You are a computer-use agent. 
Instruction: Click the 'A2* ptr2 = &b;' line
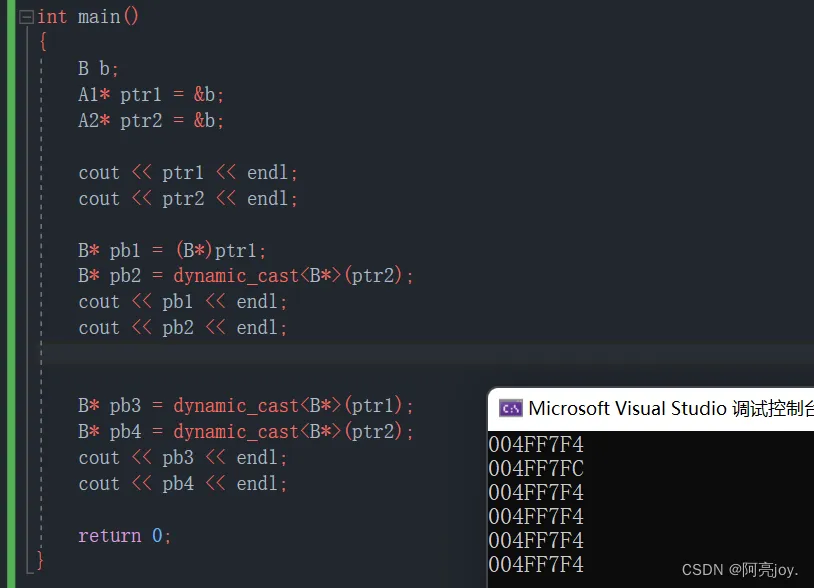(151, 121)
